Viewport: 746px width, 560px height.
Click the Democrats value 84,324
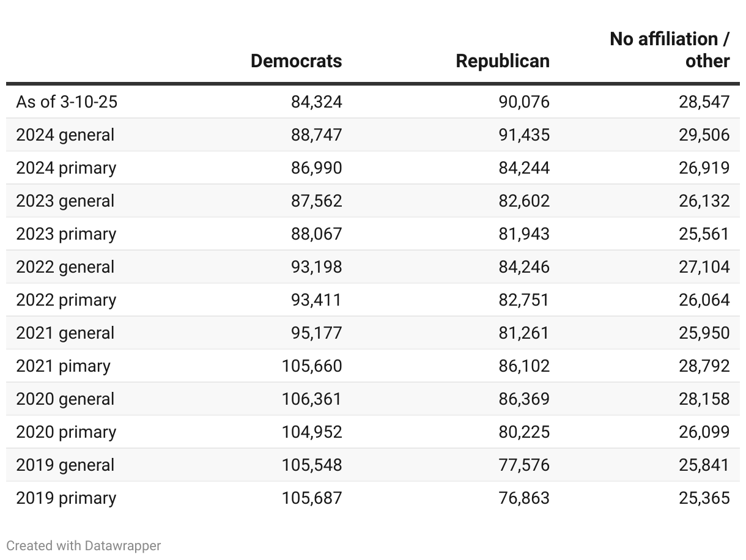coord(316,101)
